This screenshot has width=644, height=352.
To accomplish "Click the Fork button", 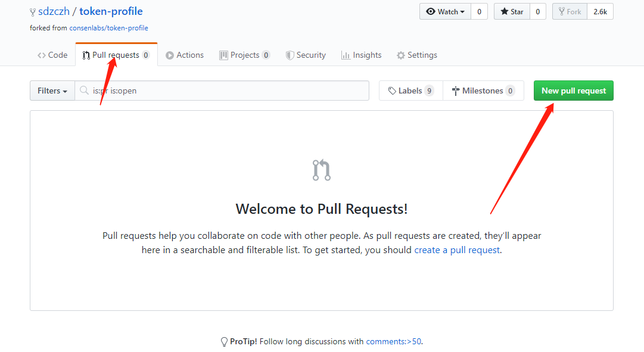I will pyautogui.click(x=570, y=11).
